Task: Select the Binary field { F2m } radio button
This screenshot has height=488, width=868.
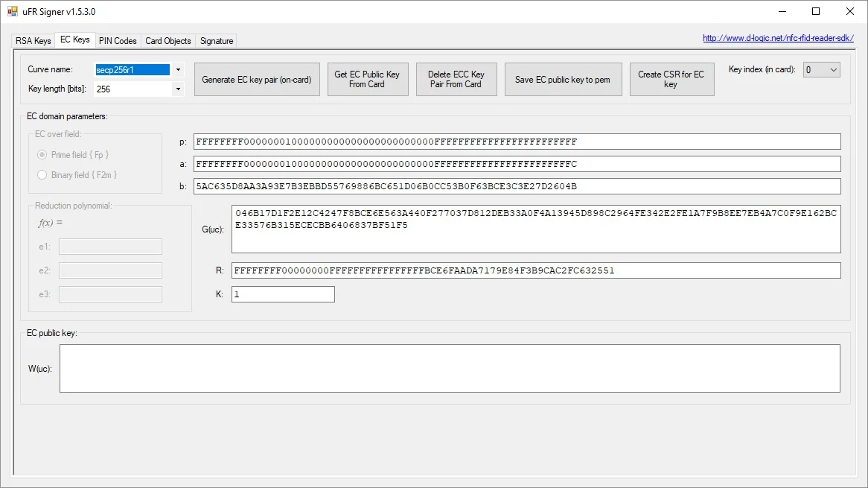Action: click(x=42, y=174)
